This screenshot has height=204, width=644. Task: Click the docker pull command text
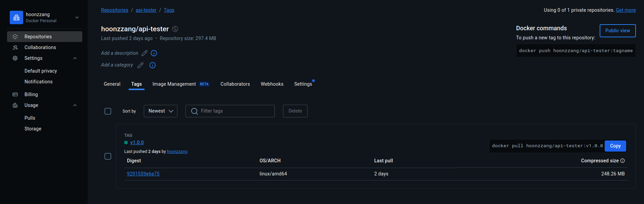[x=547, y=146]
